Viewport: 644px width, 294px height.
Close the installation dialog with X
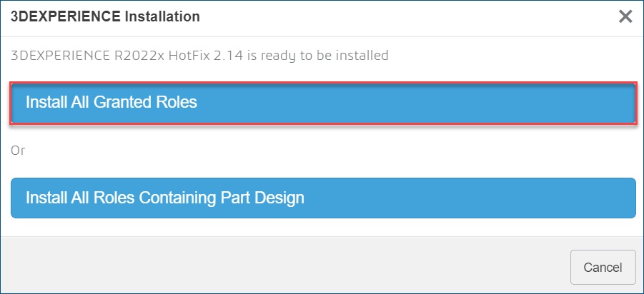[x=625, y=16]
